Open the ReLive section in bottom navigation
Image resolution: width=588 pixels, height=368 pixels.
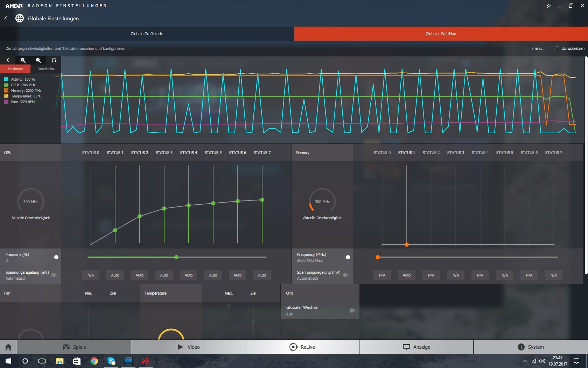(x=302, y=347)
